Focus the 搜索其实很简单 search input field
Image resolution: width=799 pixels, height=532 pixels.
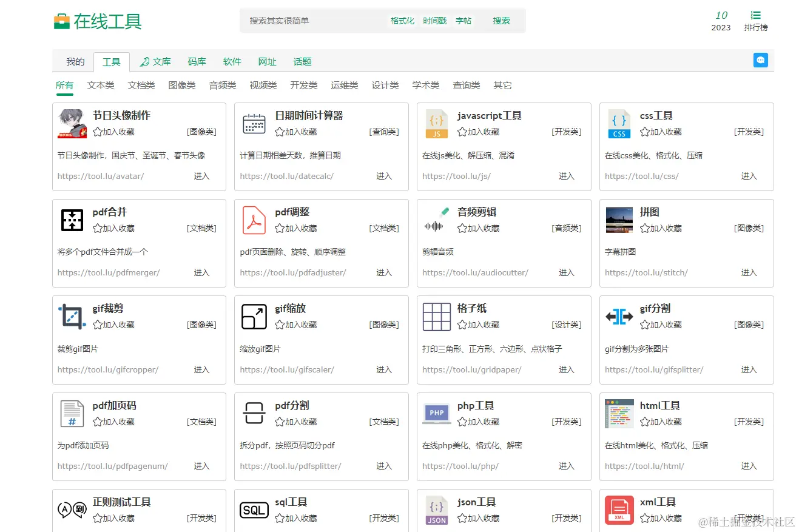click(312, 21)
